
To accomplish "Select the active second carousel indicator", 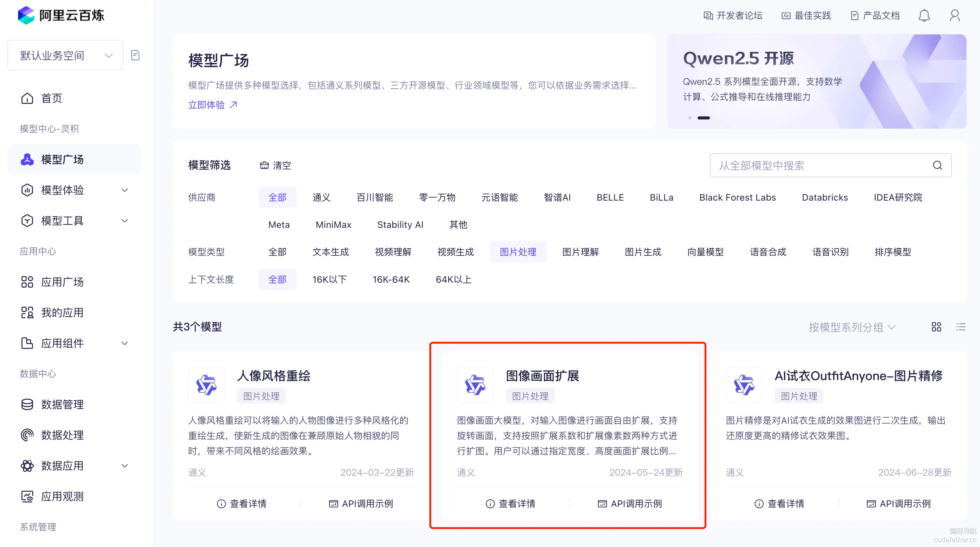I will (x=703, y=118).
